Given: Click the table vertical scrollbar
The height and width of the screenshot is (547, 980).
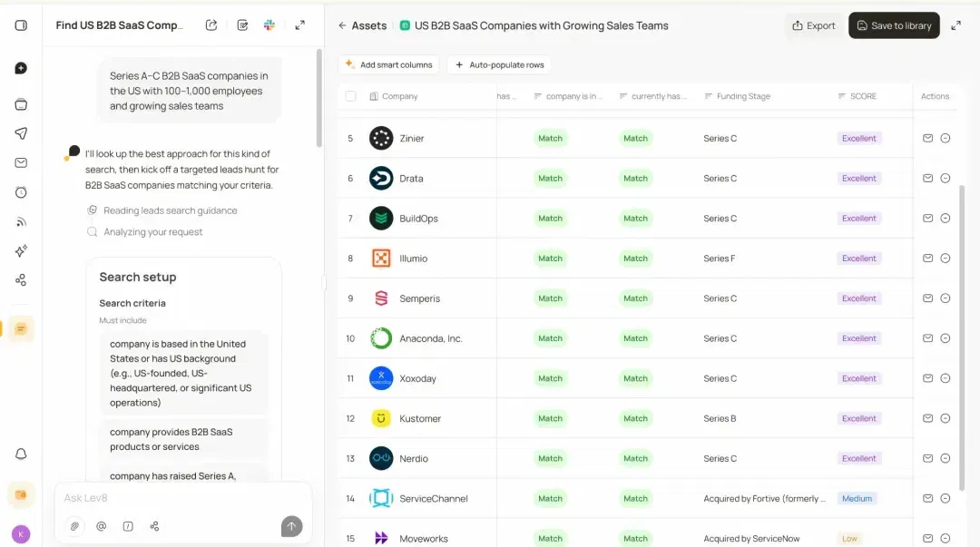Looking at the screenshot, I should click(961, 337).
